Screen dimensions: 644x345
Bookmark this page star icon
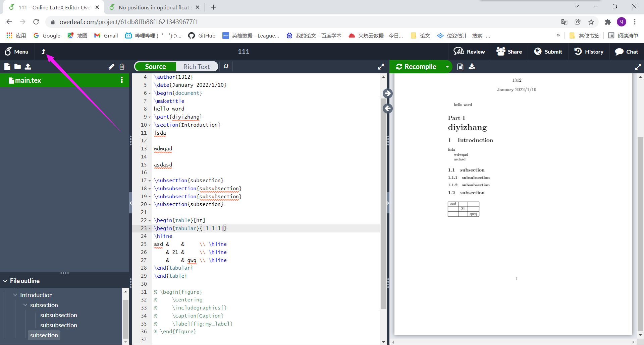click(591, 22)
